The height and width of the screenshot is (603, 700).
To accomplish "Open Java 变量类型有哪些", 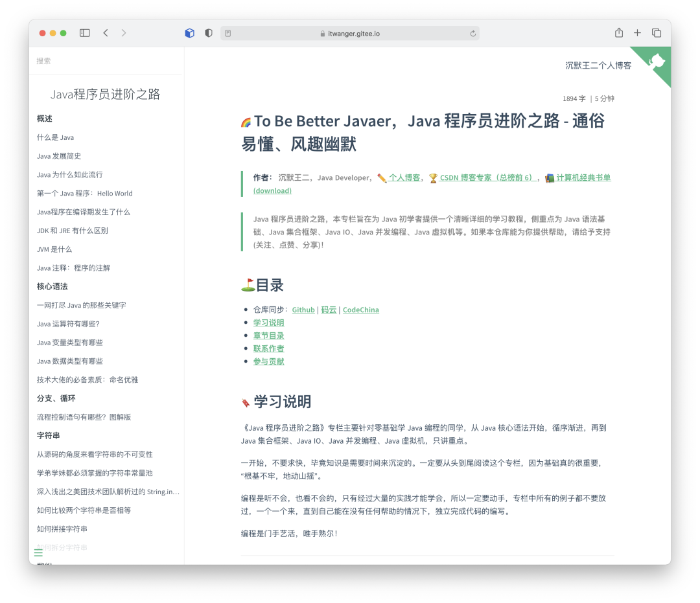I will [69, 343].
